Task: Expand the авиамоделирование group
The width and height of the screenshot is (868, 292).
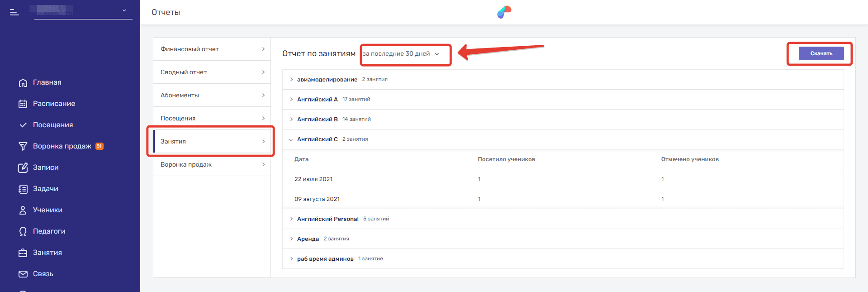Action: click(291, 80)
